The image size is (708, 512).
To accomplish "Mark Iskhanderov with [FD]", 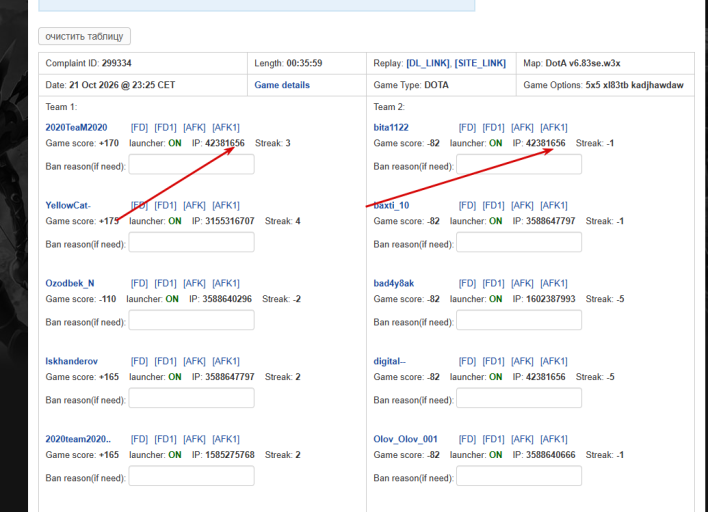I will [x=139, y=361].
